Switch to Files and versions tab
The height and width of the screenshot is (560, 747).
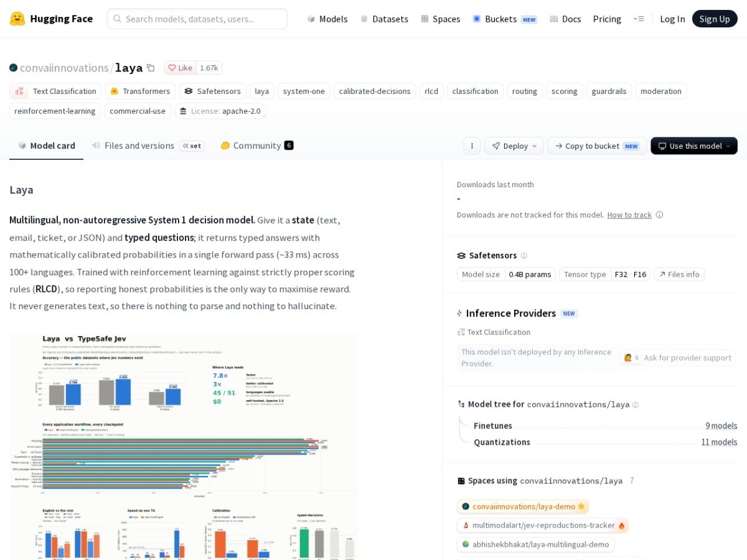(x=148, y=146)
